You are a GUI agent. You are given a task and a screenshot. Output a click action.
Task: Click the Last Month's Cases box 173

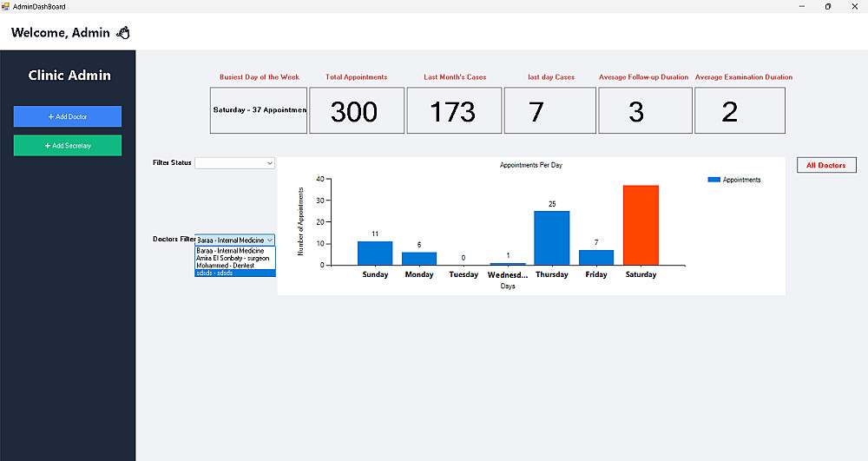click(455, 110)
